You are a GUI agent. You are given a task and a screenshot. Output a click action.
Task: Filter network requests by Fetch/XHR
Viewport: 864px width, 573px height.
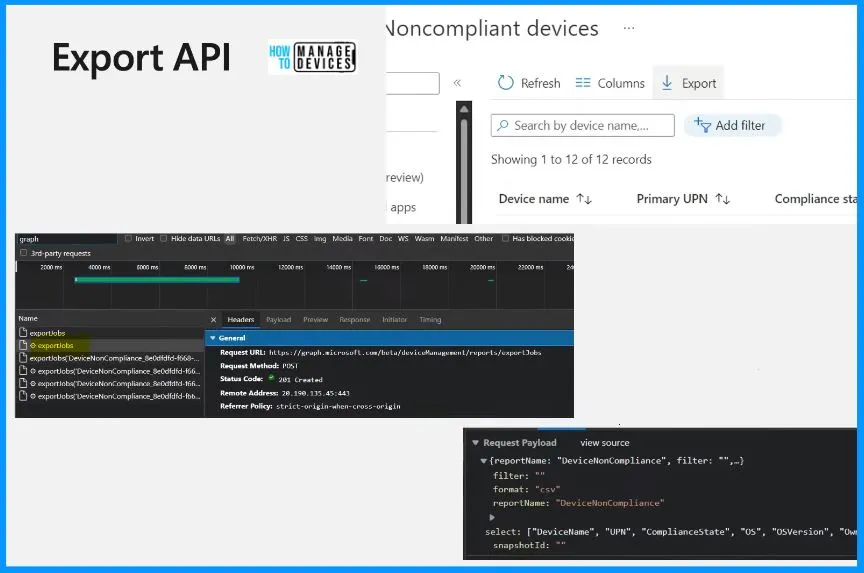tap(260, 239)
